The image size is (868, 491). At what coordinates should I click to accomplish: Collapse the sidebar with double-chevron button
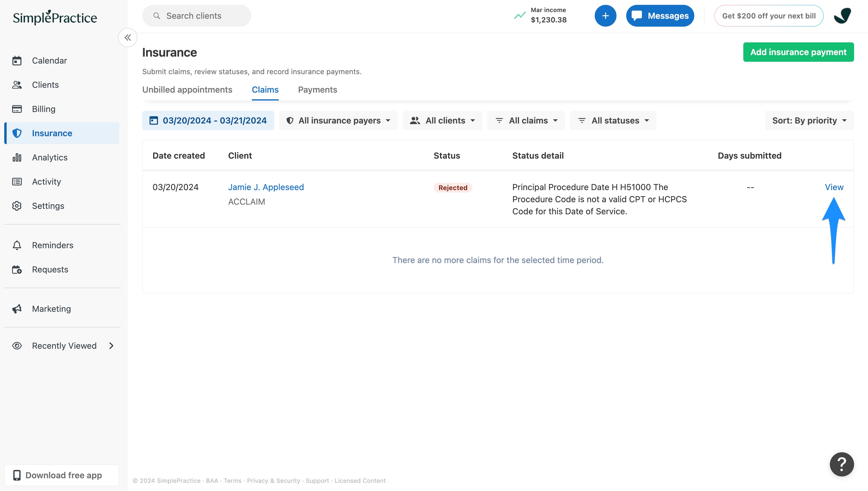[127, 38]
